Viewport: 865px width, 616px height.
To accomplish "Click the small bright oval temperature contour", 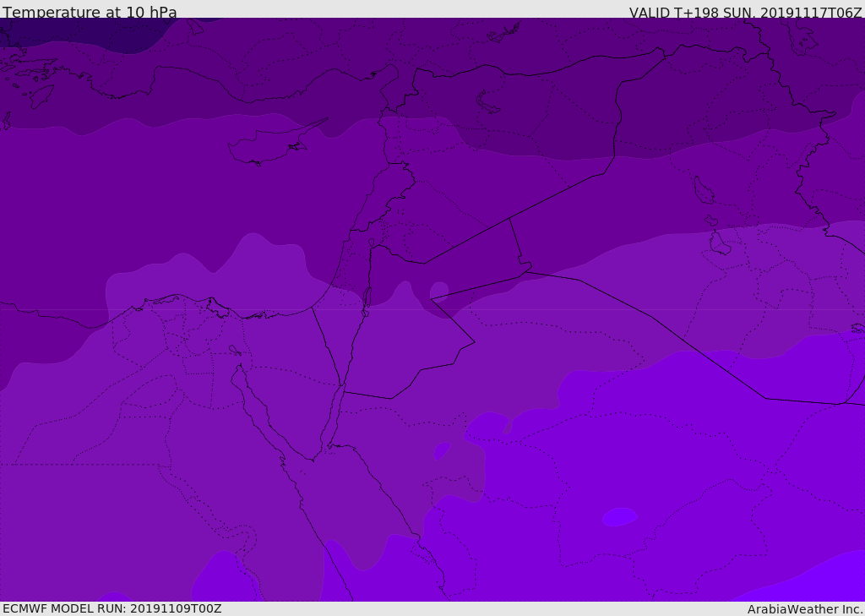I will (619, 517).
